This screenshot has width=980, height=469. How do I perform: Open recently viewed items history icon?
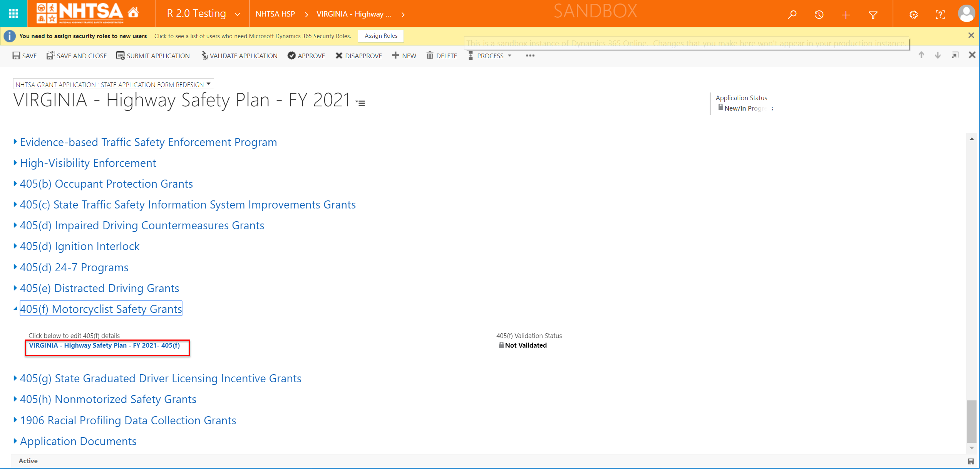pos(819,15)
